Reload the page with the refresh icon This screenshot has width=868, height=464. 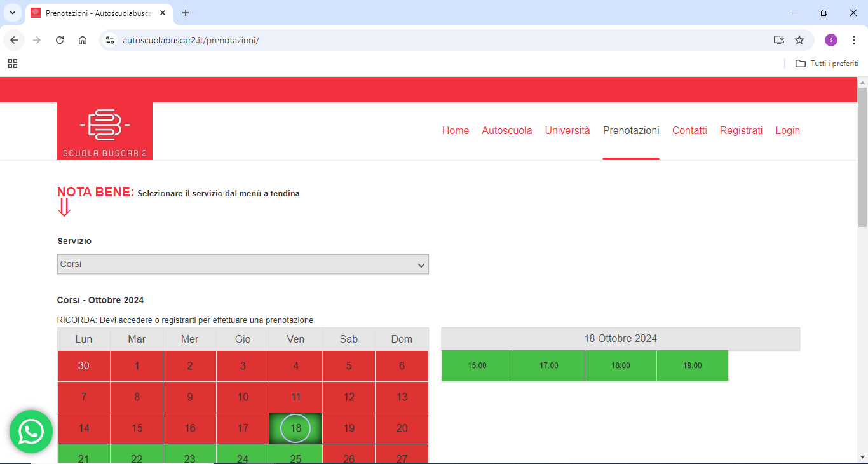tap(60, 40)
